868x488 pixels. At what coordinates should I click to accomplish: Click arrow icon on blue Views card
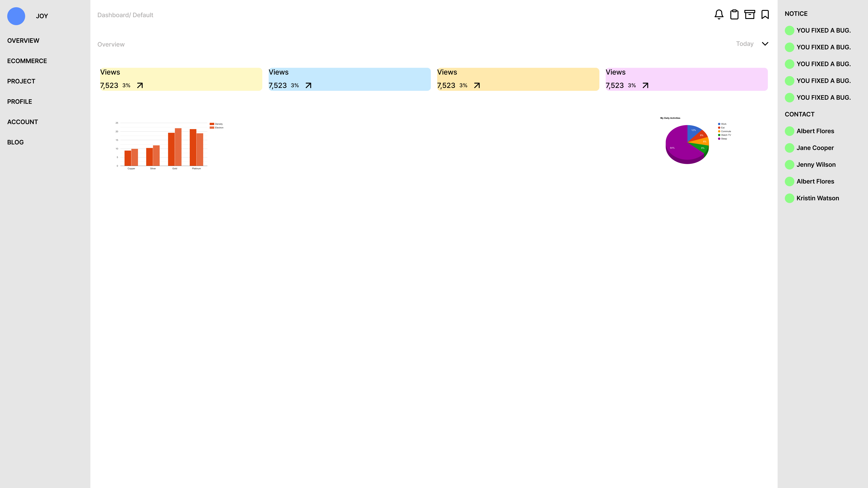(308, 86)
